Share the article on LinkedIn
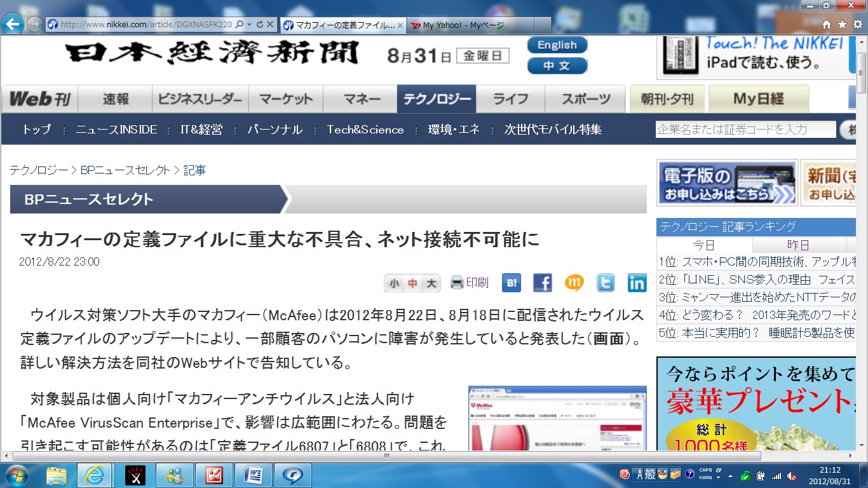The width and height of the screenshot is (868, 488). point(637,283)
